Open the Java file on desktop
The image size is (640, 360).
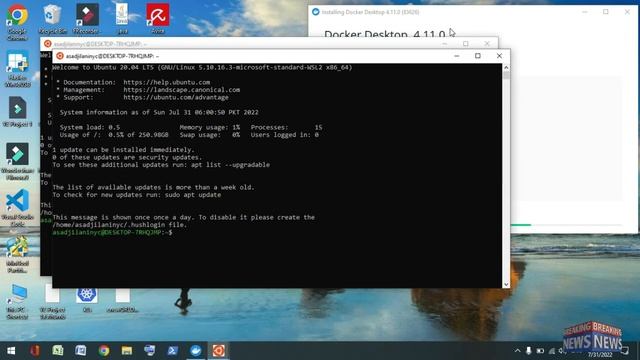click(x=122, y=19)
